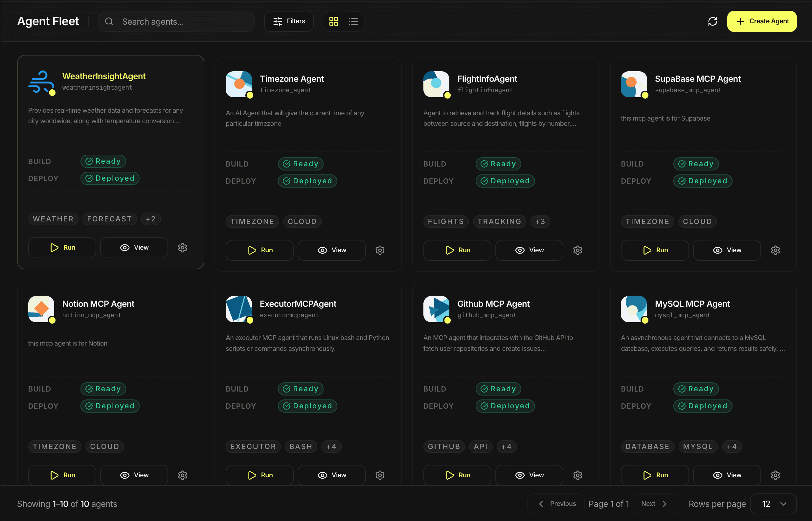Open the Filters panel
Image resolution: width=812 pixels, height=521 pixels.
[289, 21]
